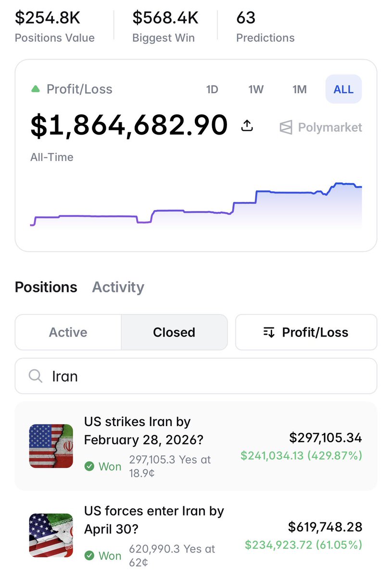Select the 1D time range
The width and height of the screenshot is (392, 577).
pyautogui.click(x=212, y=89)
